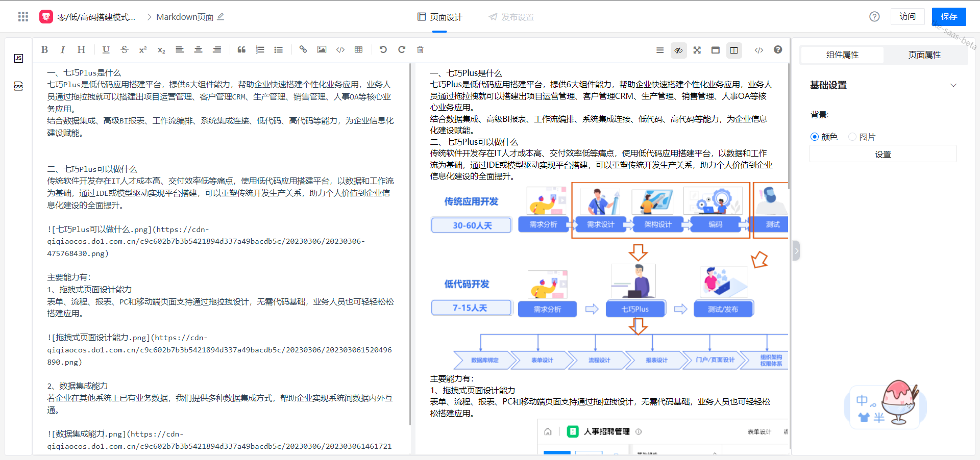Select the 颜色 background radio
The image size is (980, 460).
point(815,137)
